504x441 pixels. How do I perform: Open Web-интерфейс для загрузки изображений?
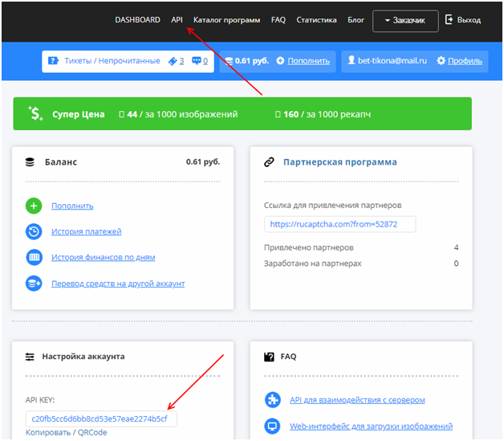coord(371,427)
